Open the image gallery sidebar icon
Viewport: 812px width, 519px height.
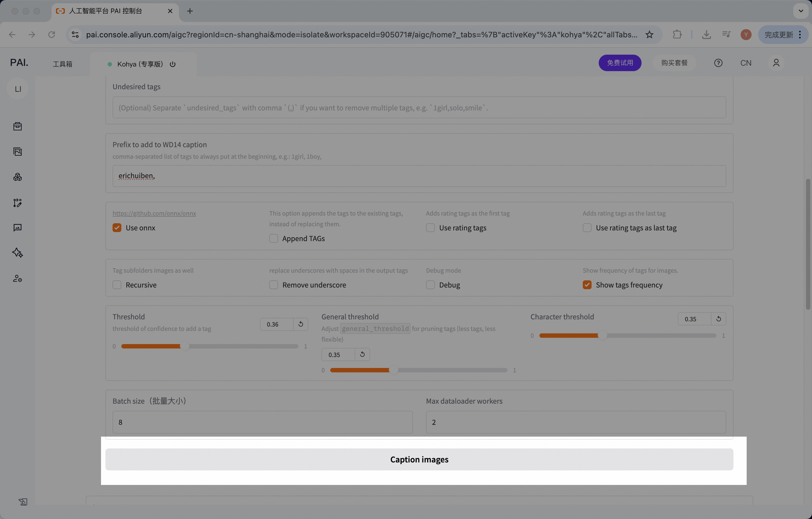(18, 152)
